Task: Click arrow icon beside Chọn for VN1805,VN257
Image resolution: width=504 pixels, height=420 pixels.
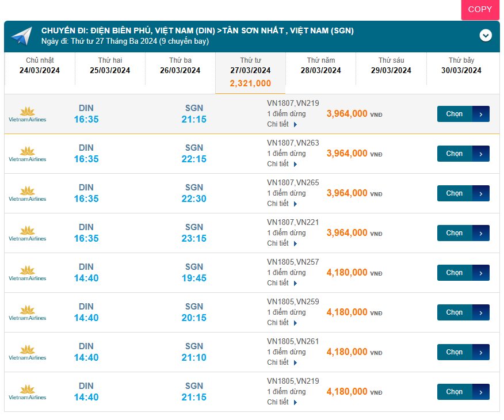Action: click(481, 273)
